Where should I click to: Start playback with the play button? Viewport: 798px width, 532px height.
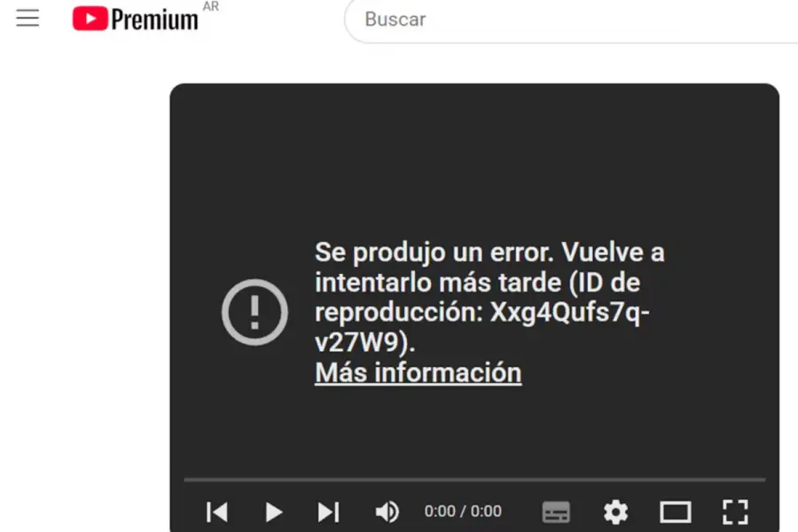(274, 512)
